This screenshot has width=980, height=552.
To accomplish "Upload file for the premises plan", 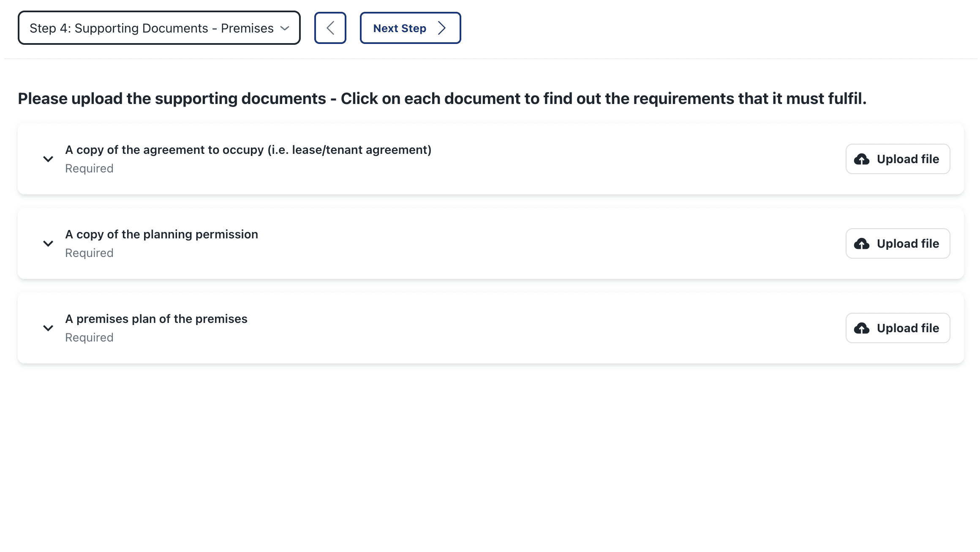I will [898, 328].
